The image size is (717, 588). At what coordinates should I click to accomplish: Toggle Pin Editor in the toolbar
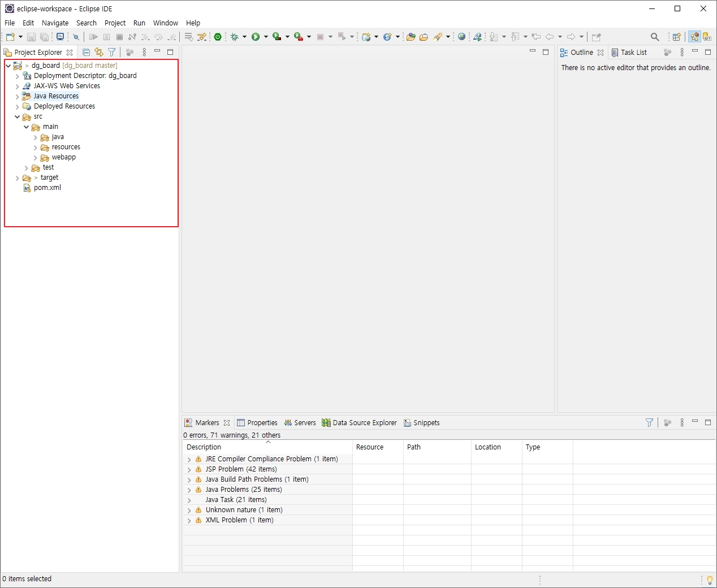596,37
